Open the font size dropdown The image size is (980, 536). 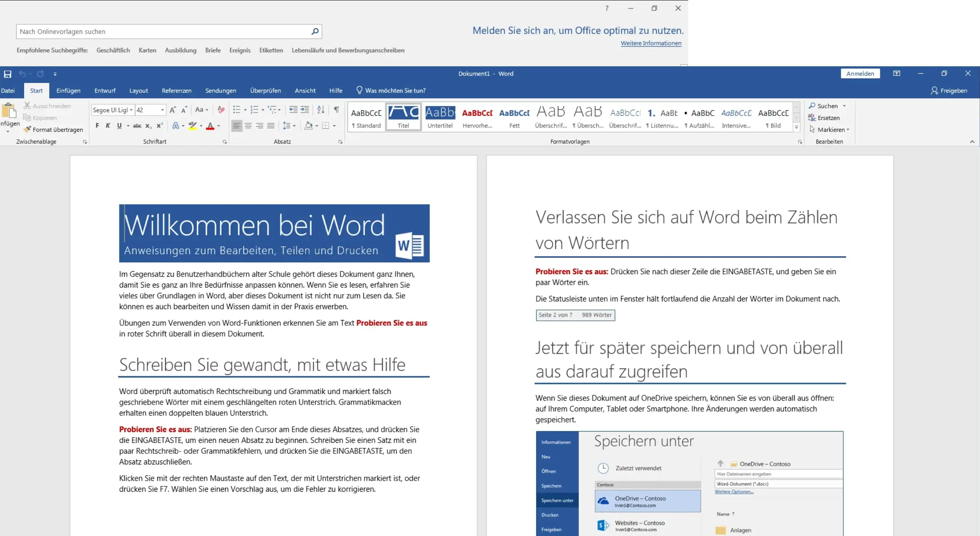[163, 110]
